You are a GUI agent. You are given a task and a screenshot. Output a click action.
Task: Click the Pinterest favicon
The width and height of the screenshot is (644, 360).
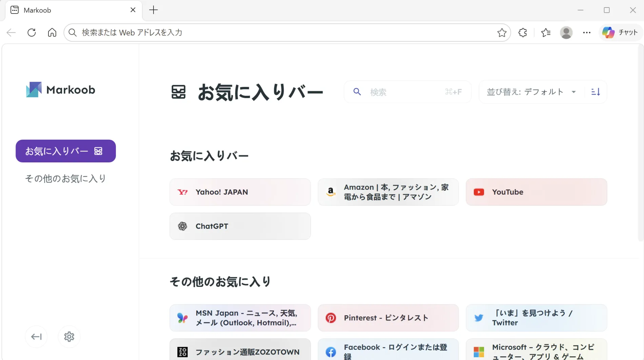(331, 318)
